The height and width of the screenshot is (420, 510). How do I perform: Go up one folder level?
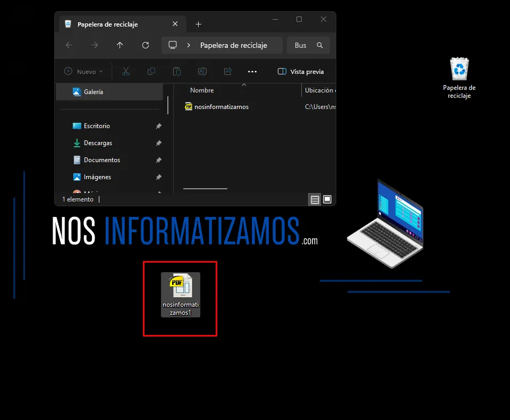click(120, 45)
